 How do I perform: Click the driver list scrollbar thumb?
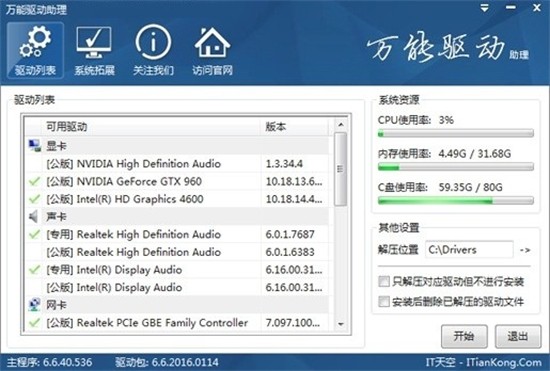[x=340, y=169]
